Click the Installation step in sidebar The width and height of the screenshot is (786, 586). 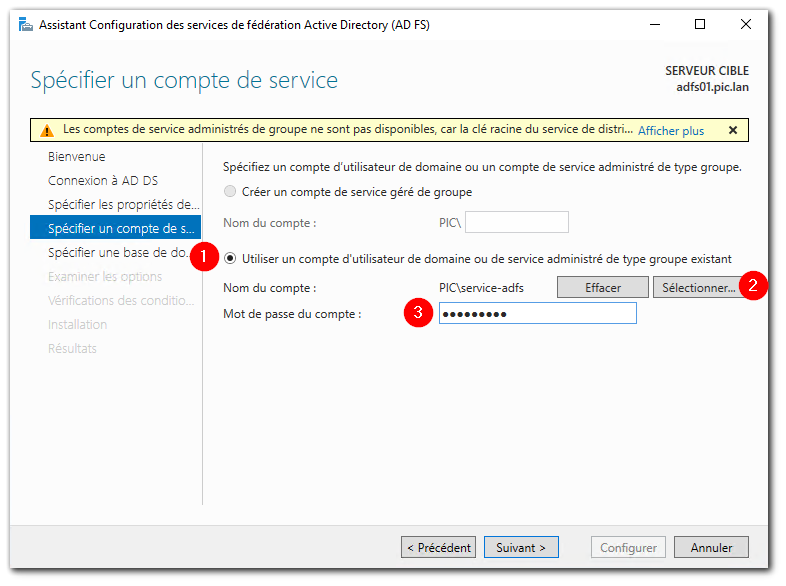click(x=77, y=324)
